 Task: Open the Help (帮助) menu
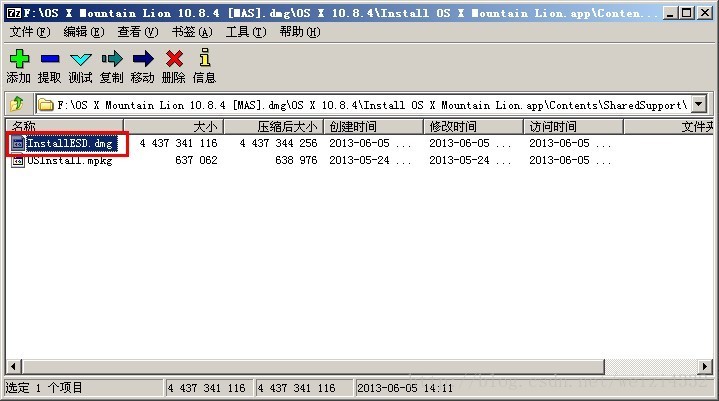(x=300, y=32)
